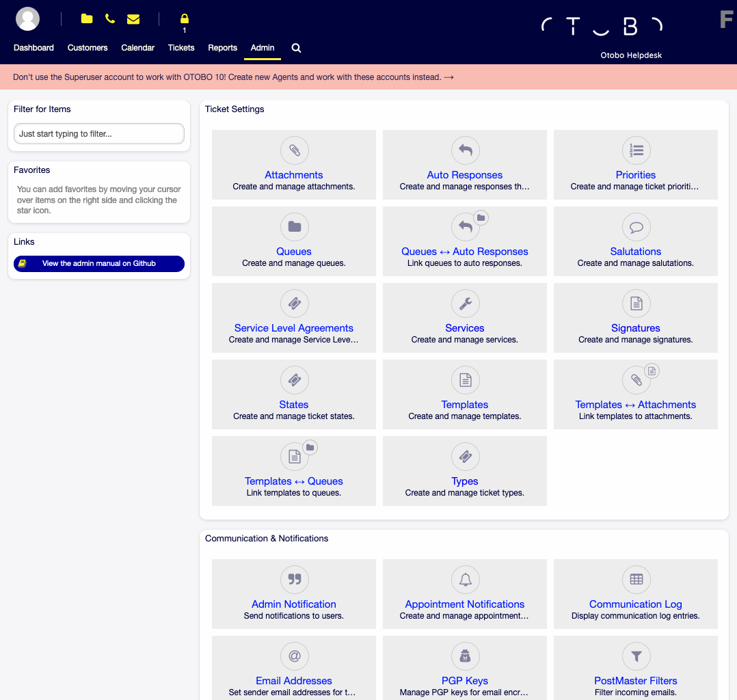Select the States ticket icon
737x700 pixels.
click(x=294, y=380)
